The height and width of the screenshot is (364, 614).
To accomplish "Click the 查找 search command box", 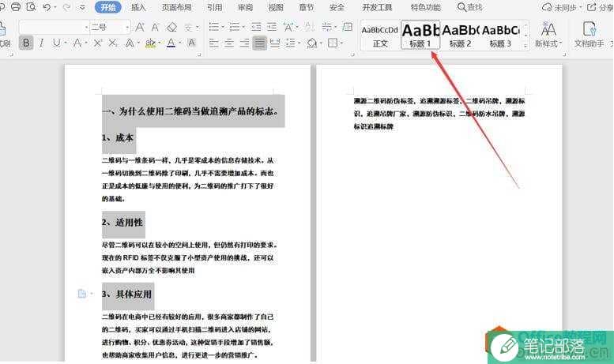I will coord(470,7).
